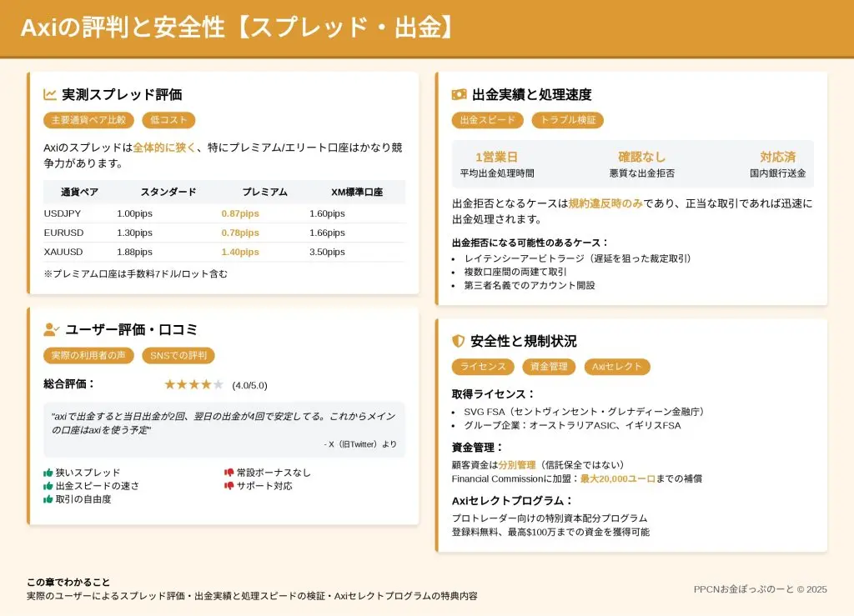This screenshot has height=616, width=854.
Task: Select the 実際の利用者の声 tag
Action: pyautogui.click(x=88, y=356)
